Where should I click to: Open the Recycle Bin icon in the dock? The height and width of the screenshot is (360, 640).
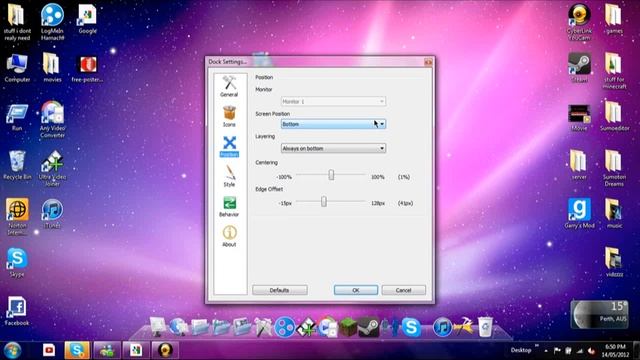485,327
